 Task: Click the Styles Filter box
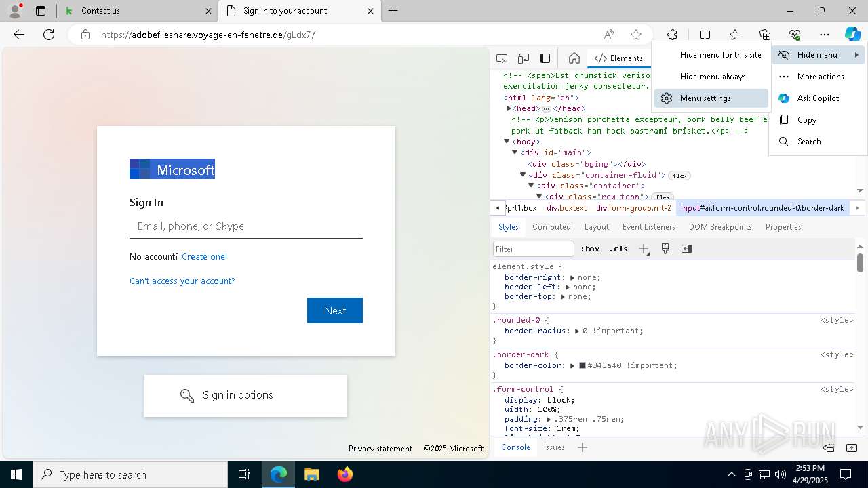(534, 249)
